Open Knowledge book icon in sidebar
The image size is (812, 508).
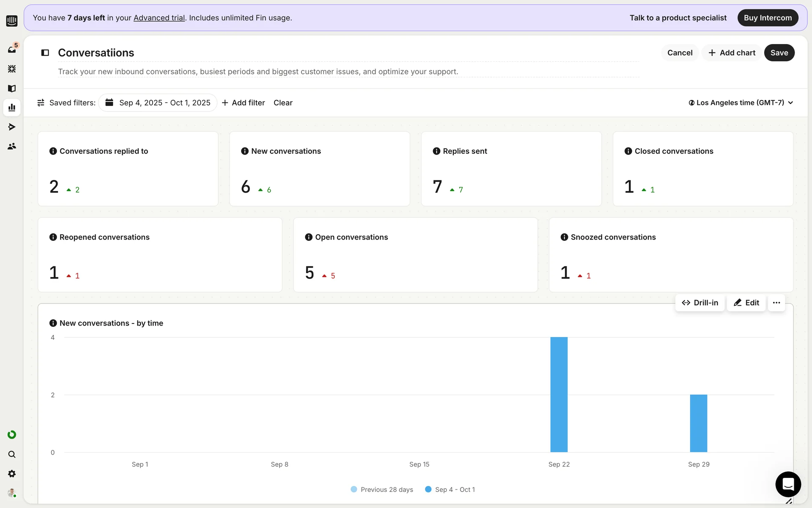pyautogui.click(x=12, y=88)
